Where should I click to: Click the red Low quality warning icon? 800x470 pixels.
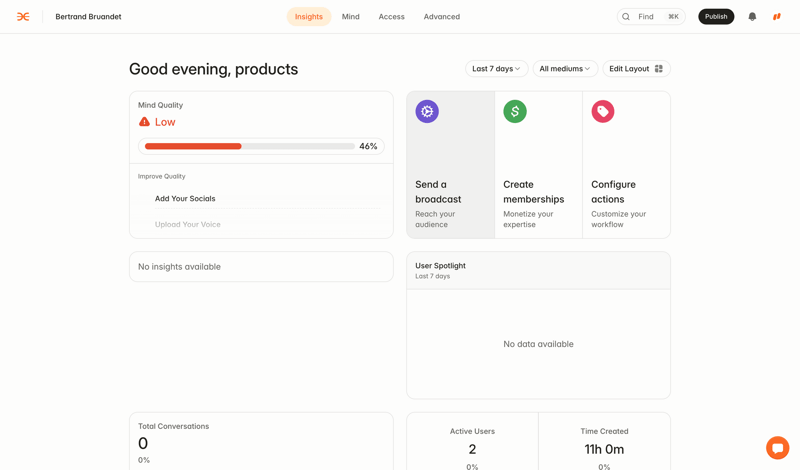pos(144,122)
